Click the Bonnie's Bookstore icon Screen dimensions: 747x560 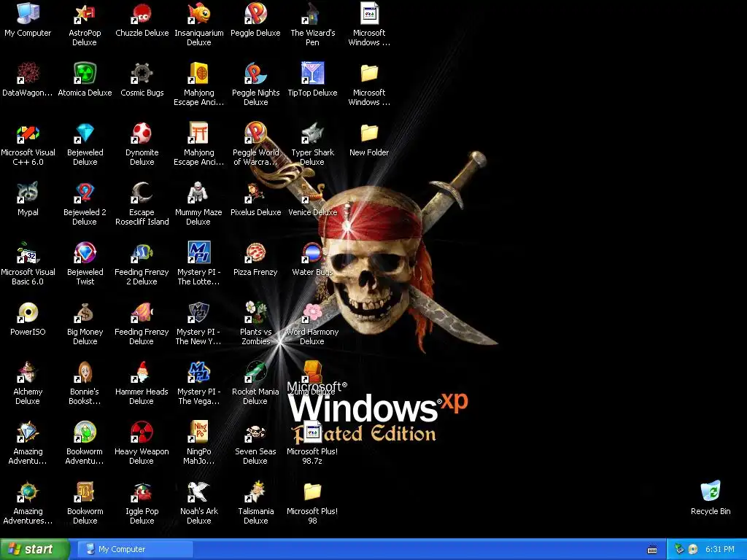coord(85,373)
